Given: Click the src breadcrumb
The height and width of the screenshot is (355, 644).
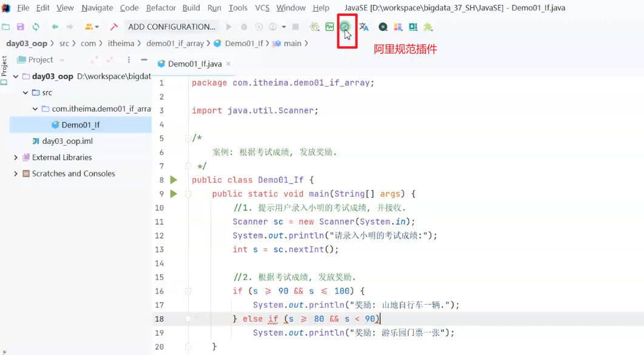Looking at the screenshot, I should [x=64, y=44].
